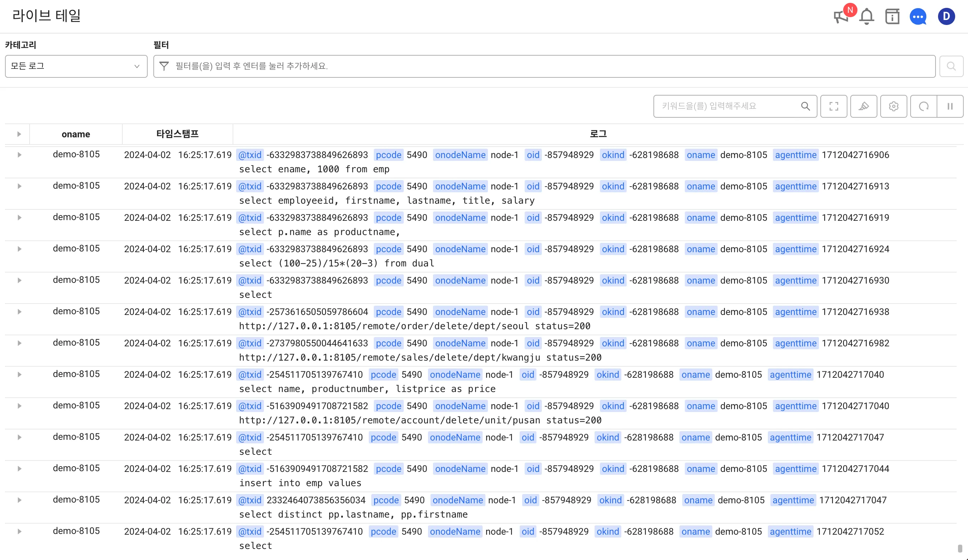The width and height of the screenshot is (968, 560).
Task: Click the refresh log stream icon
Action: pos(923,106)
